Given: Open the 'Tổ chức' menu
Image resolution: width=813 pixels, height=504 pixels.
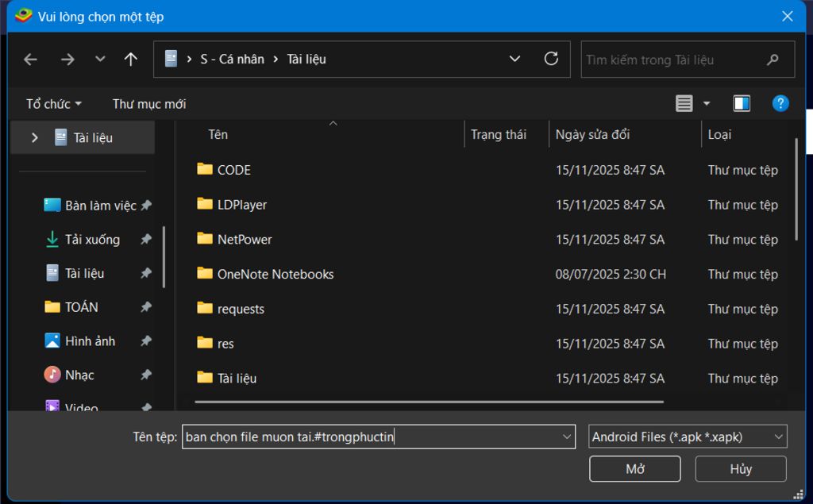Looking at the screenshot, I should 54,104.
